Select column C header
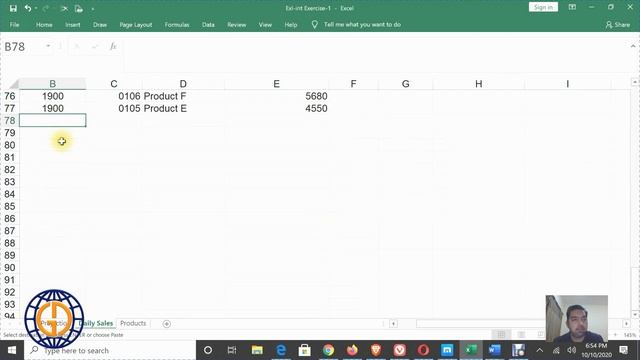 point(114,84)
